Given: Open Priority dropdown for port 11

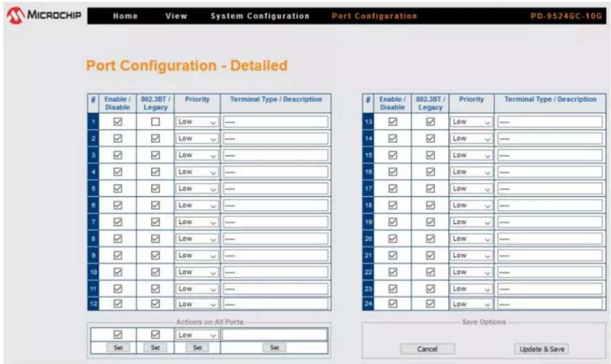Looking at the screenshot, I should point(197,289).
